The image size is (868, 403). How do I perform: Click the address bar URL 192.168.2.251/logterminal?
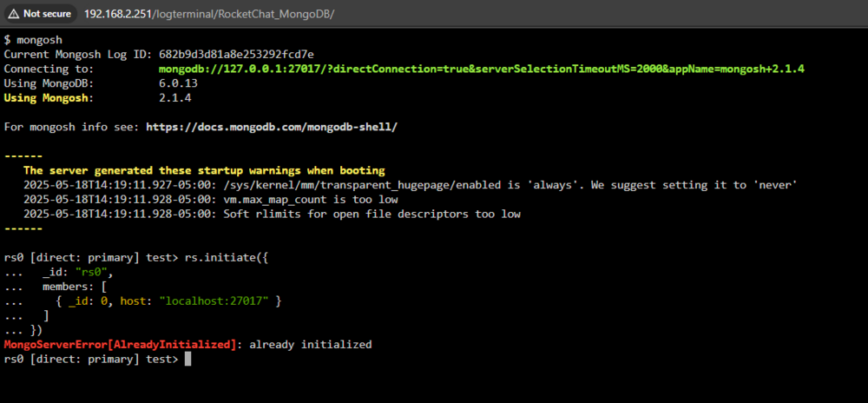[207, 13]
